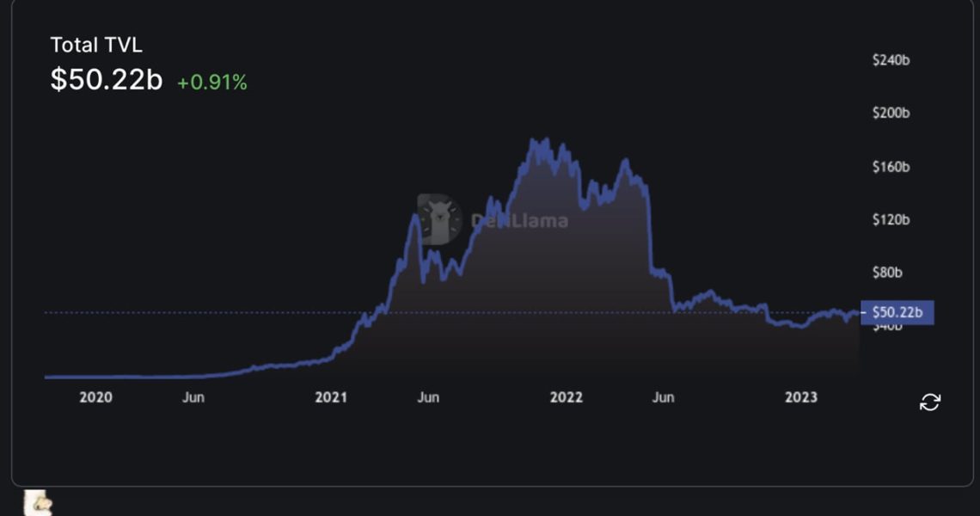The height and width of the screenshot is (516, 980).
Task: Click the DefiLlama watermark logo
Action: click(439, 219)
